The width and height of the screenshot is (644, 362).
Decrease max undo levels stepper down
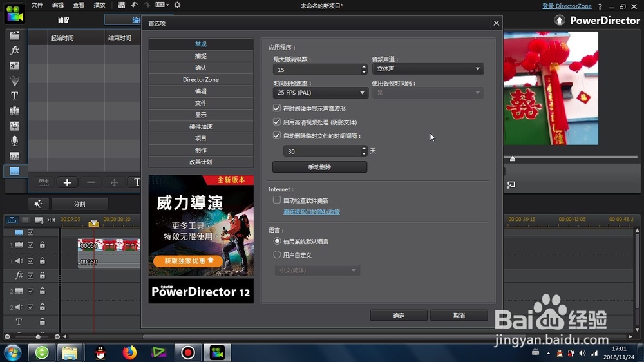coord(364,72)
